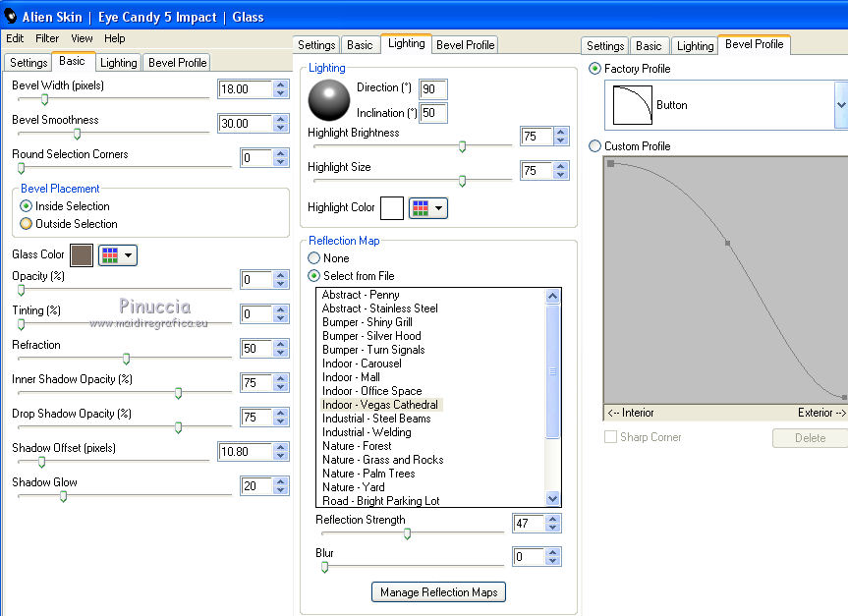Image resolution: width=848 pixels, height=616 pixels.
Task: Increase Bevel Width with the up spinner arrow
Action: click(281, 84)
